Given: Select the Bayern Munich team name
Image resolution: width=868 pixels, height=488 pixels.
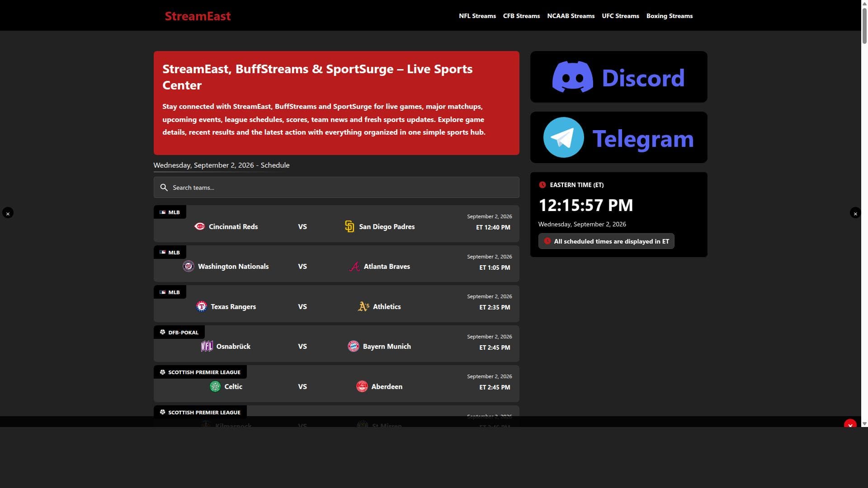Looking at the screenshot, I should pos(387,346).
